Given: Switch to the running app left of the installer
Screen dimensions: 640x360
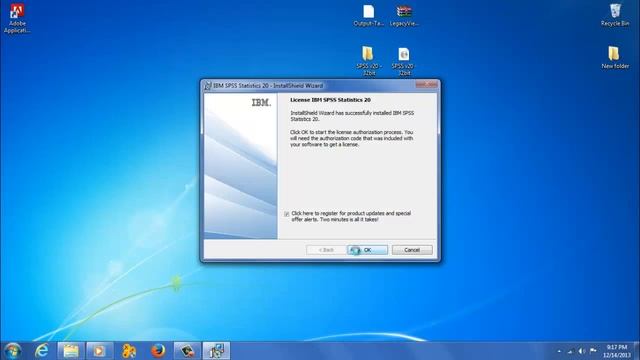Looking at the screenshot, I should point(187,351).
